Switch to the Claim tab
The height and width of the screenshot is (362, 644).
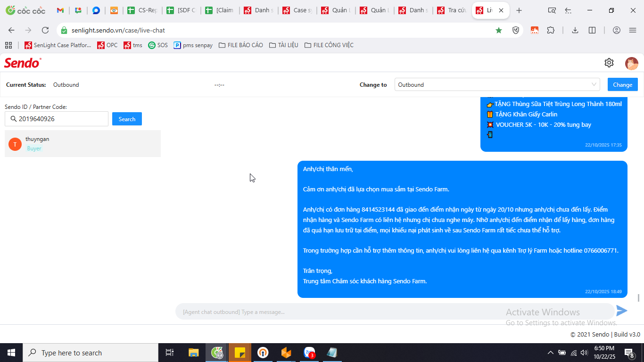coord(220,10)
